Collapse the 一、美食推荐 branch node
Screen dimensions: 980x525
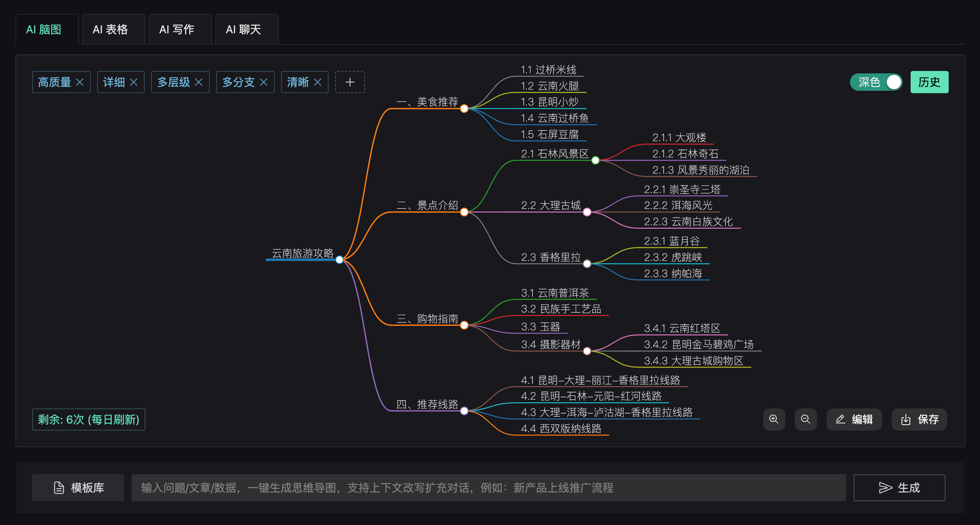tap(464, 109)
